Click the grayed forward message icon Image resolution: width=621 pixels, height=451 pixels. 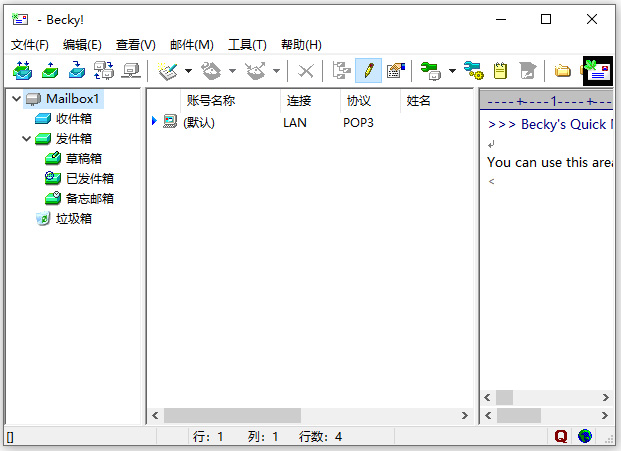click(255, 71)
